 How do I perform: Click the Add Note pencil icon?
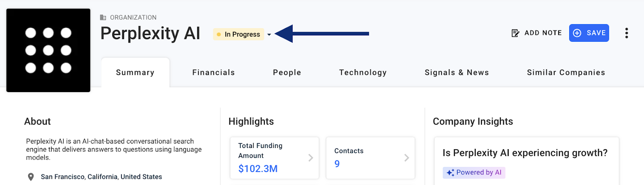pos(515,33)
